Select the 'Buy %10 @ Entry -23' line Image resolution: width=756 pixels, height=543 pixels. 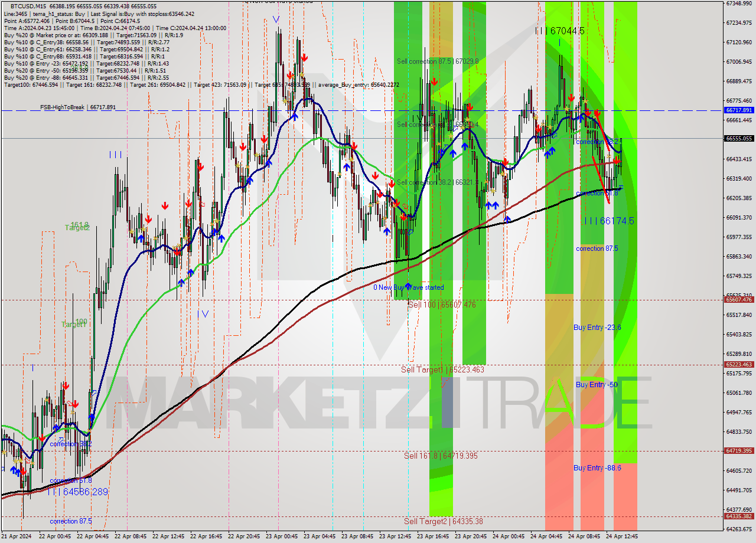(x=86, y=64)
